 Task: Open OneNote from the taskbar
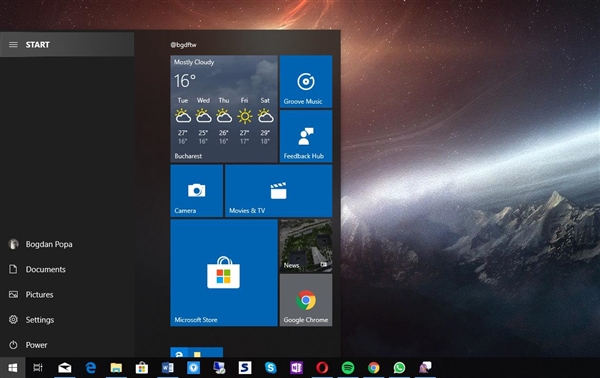click(297, 368)
